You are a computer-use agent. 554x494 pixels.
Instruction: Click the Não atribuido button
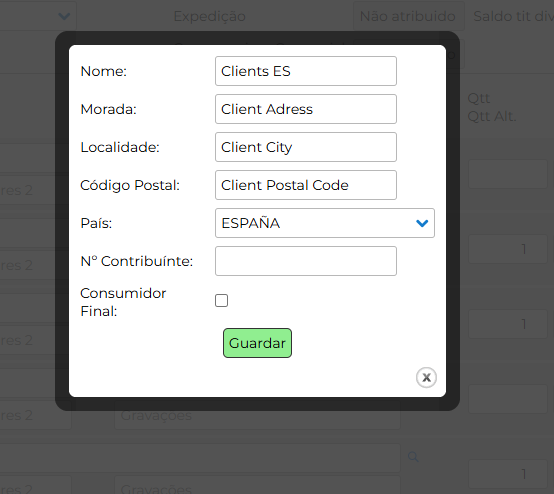(x=408, y=16)
